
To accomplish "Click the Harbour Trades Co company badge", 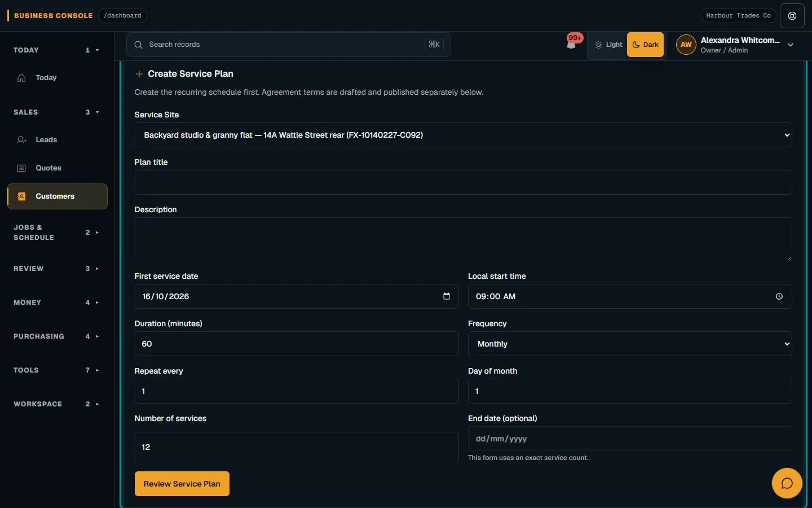I will tap(738, 16).
